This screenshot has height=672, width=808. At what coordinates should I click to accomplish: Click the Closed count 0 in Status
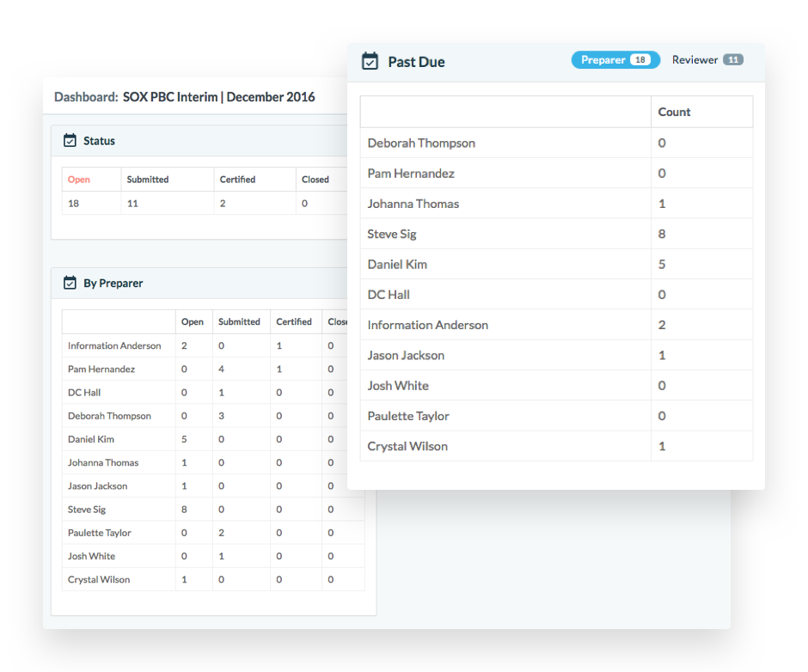point(304,204)
